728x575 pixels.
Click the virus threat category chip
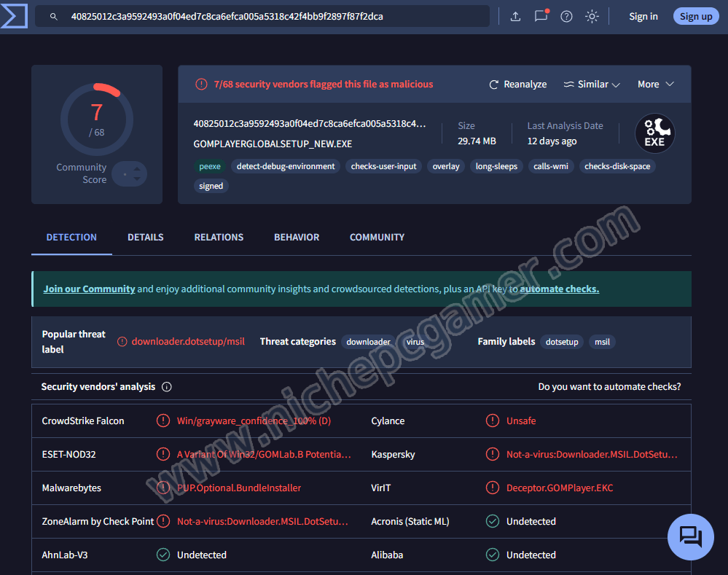click(x=415, y=342)
